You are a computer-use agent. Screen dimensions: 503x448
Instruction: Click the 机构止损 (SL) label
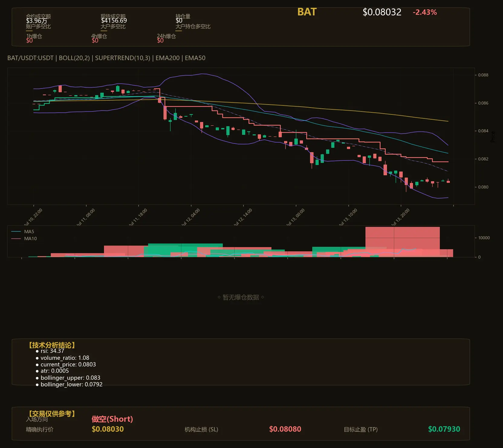coord(201,430)
